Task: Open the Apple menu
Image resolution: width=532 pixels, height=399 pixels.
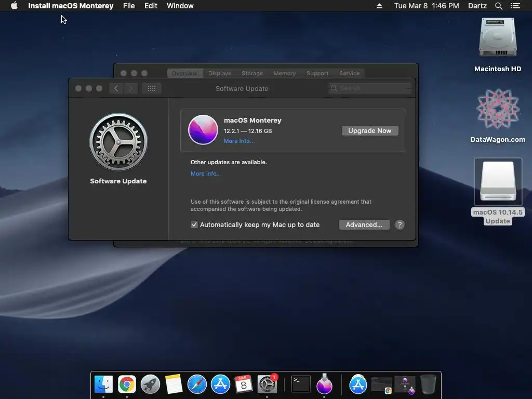Action: 14,6
